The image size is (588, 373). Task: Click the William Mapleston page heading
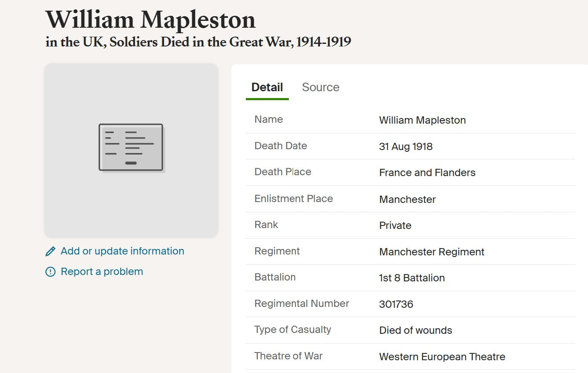pyautogui.click(x=150, y=20)
